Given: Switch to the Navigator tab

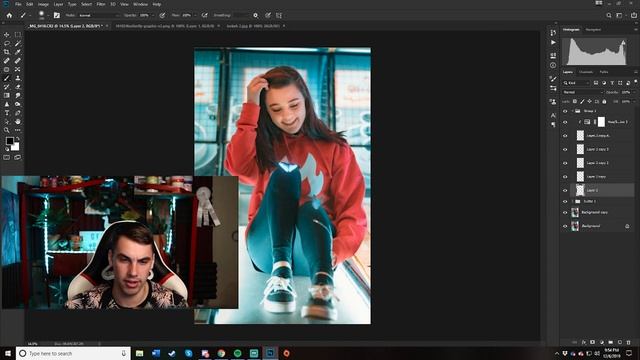Looking at the screenshot, I should tap(593, 29).
